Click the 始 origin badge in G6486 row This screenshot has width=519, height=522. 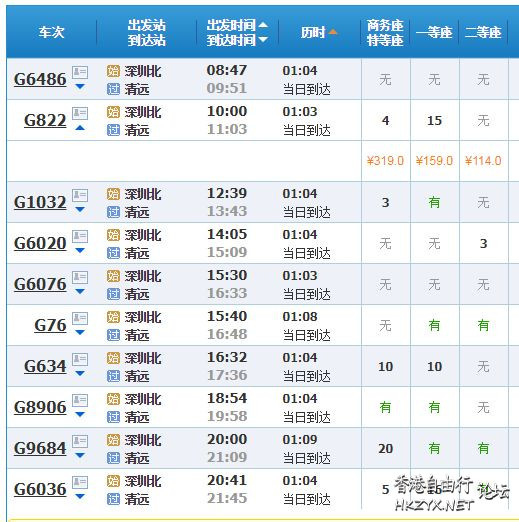click(113, 71)
